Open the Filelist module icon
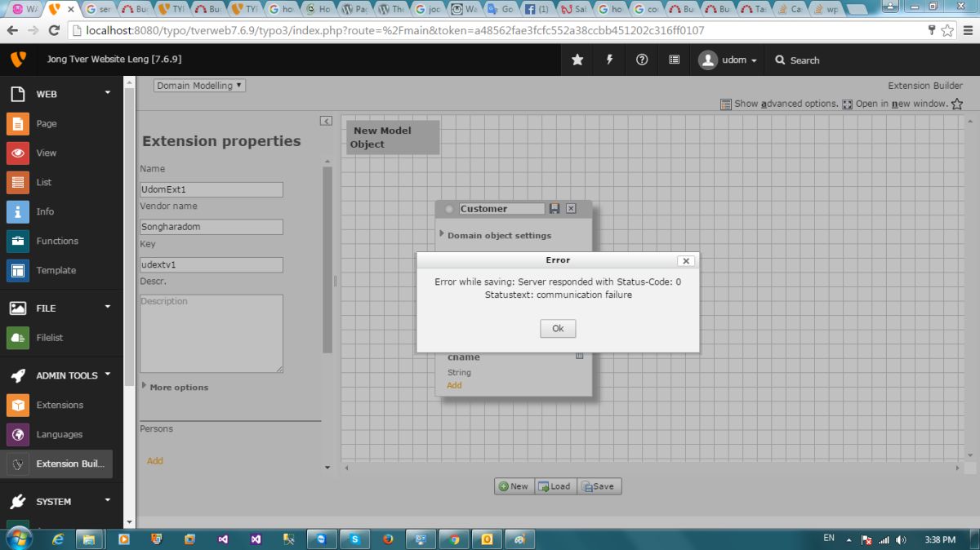 pyautogui.click(x=17, y=337)
